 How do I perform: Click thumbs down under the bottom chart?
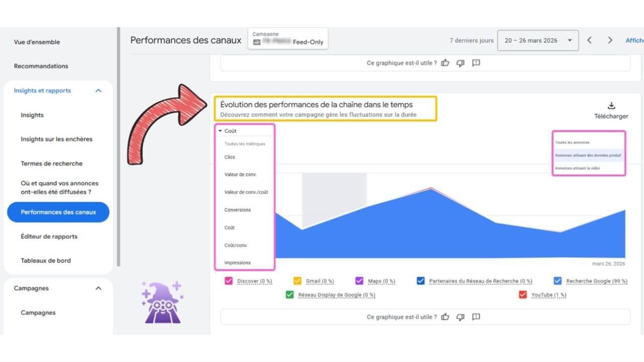[x=460, y=317]
